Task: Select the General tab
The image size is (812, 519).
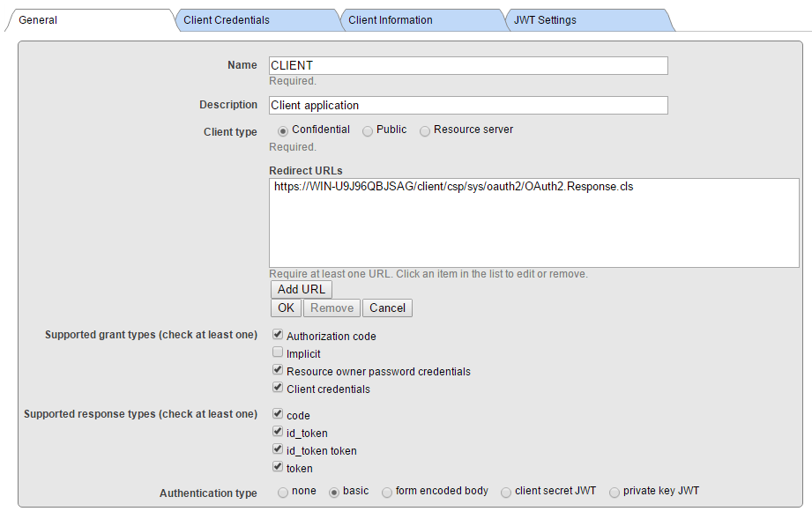Action: tap(91, 20)
